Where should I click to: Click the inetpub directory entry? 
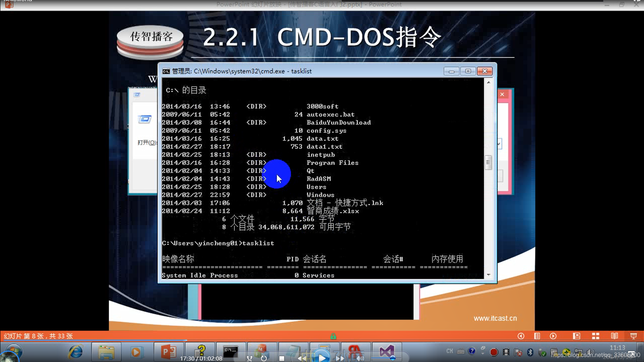click(x=320, y=155)
